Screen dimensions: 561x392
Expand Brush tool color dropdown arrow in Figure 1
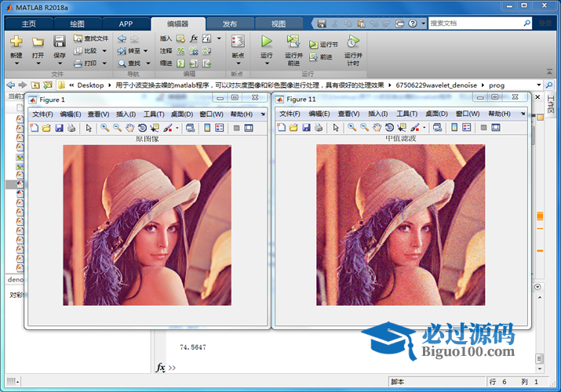tap(178, 128)
